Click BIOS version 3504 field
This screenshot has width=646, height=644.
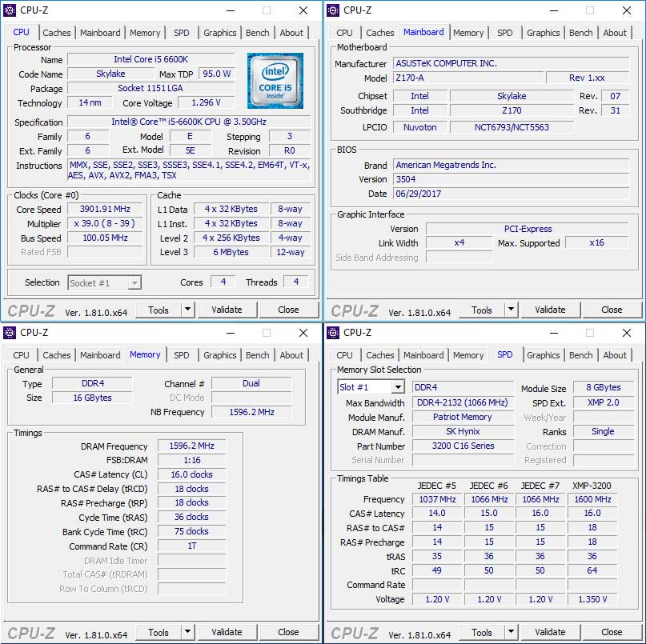pyautogui.click(x=512, y=179)
